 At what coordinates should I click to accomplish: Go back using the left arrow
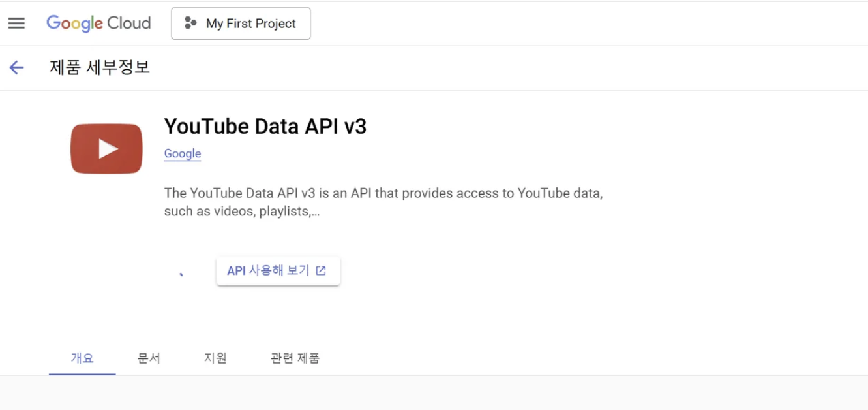16,67
